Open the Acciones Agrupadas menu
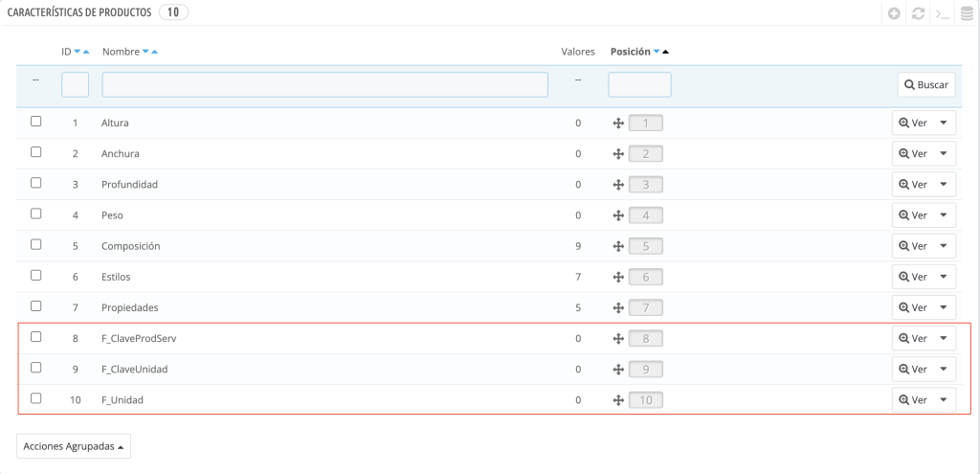This screenshot has height=474, width=980. 74,446
